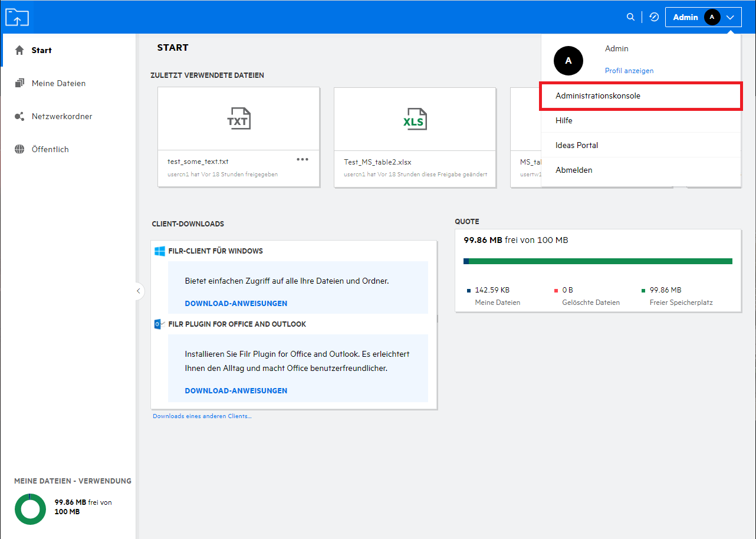Click the Netzwerkordner share icon
756x539 pixels.
[x=19, y=116]
